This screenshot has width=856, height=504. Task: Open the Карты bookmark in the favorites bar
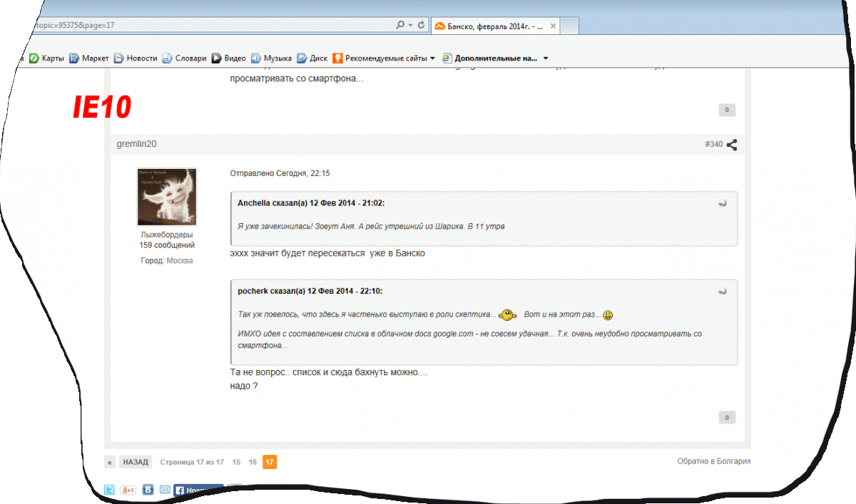[x=47, y=58]
